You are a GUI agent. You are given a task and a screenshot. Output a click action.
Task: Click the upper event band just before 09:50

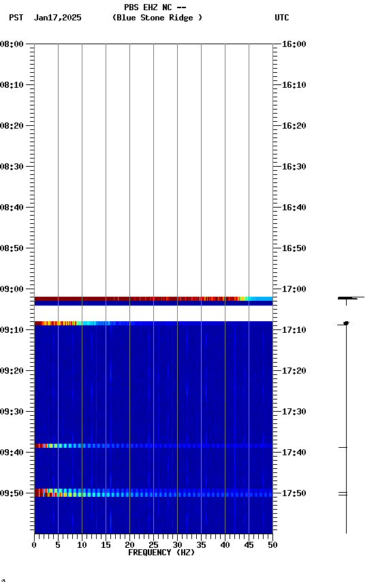[153, 491]
